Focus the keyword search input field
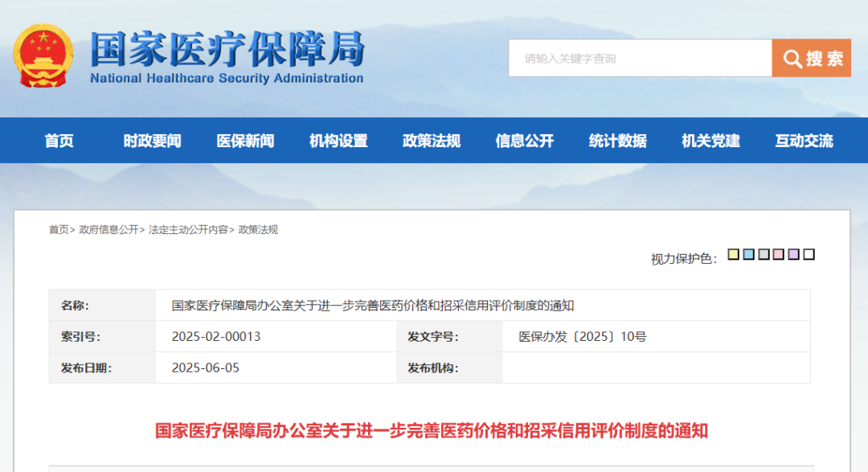Image resolution: width=868 pixels, height=472 pixels. [640, 59]
